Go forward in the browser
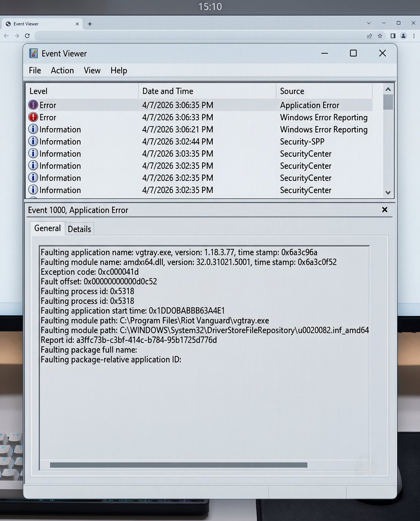Screen dimensions: 420x521 point(17,36)
